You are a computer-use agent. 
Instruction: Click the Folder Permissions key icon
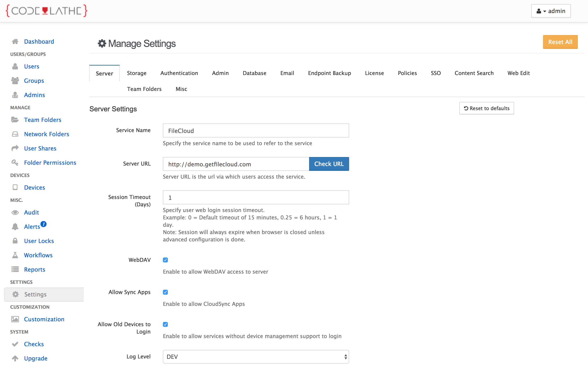coord(15,162)
